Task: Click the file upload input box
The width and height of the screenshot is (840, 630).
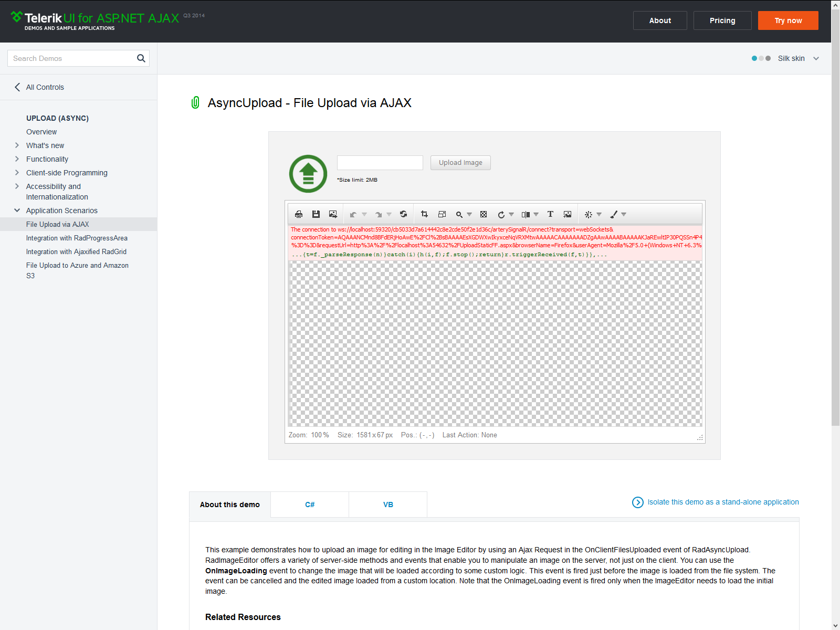Action: point(380,163)
